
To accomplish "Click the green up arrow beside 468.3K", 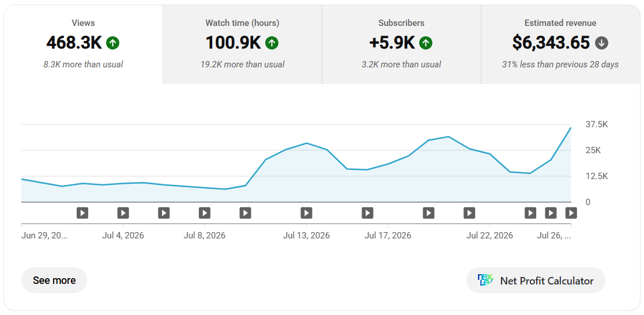I will [113, 43].
